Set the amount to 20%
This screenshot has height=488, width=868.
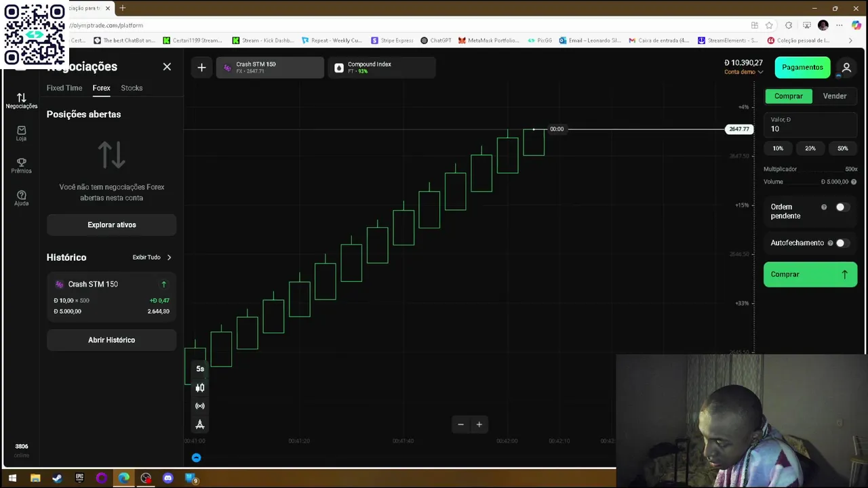click(810, 148)
